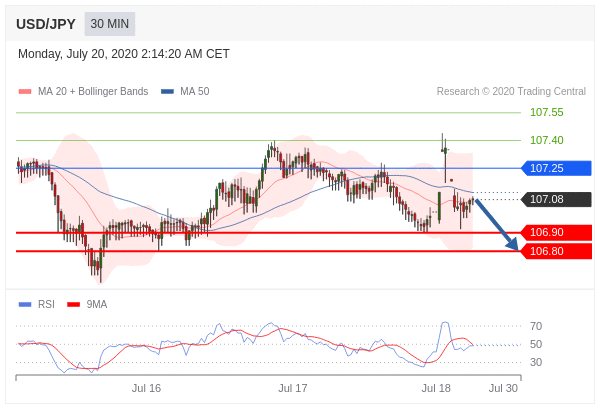Image resolution: width=601 pixels, height=409 pixels.
Task: Click the RSI 70 level label
Action: [536, 326]
